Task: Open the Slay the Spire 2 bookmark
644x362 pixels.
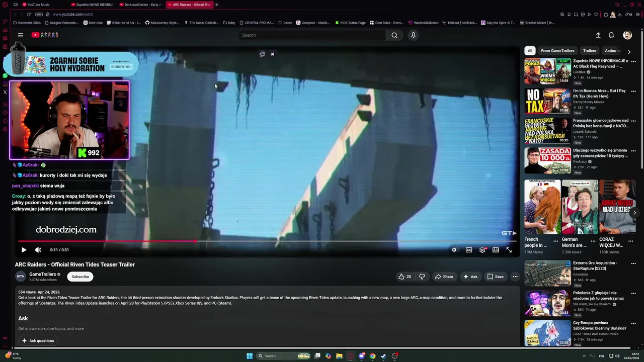Action: pyautogui.click(x=498, y=23)
